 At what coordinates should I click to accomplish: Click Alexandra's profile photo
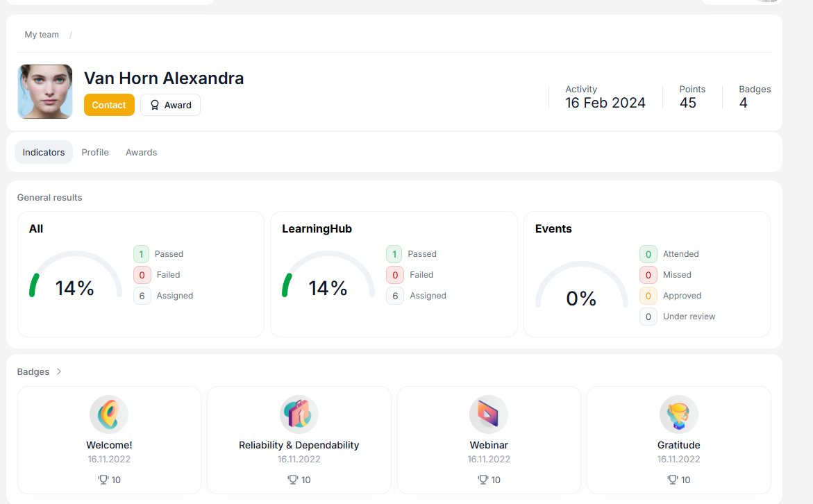pyautogui.click(x=45, y=92)
